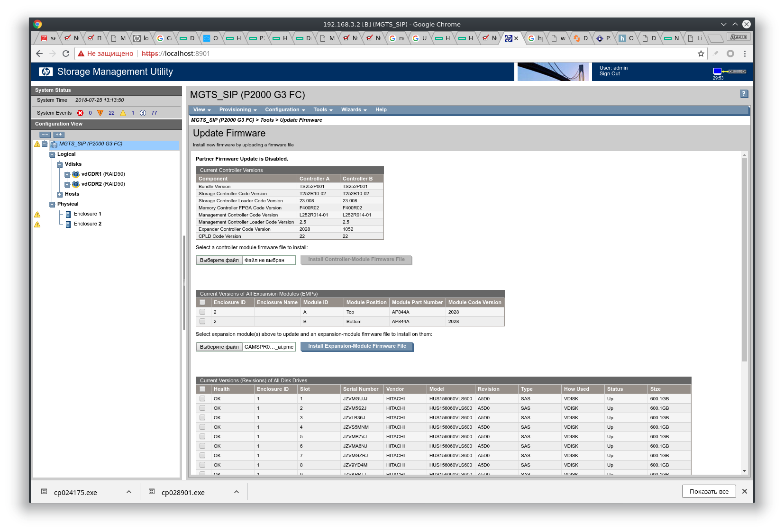The image size is (784, 532).
Task: Open the help question-mark icon
Action: [x=744, y=94]
